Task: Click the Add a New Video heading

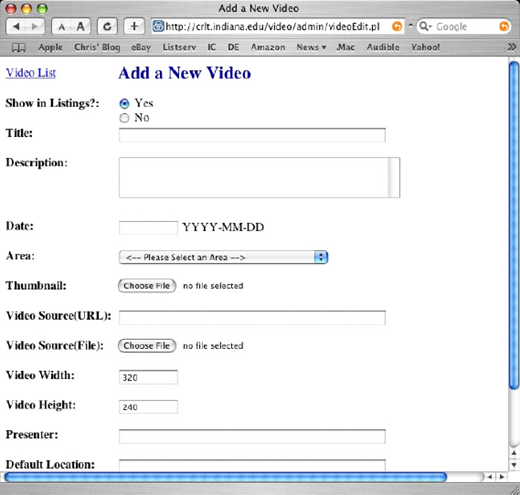Action: 185,73
